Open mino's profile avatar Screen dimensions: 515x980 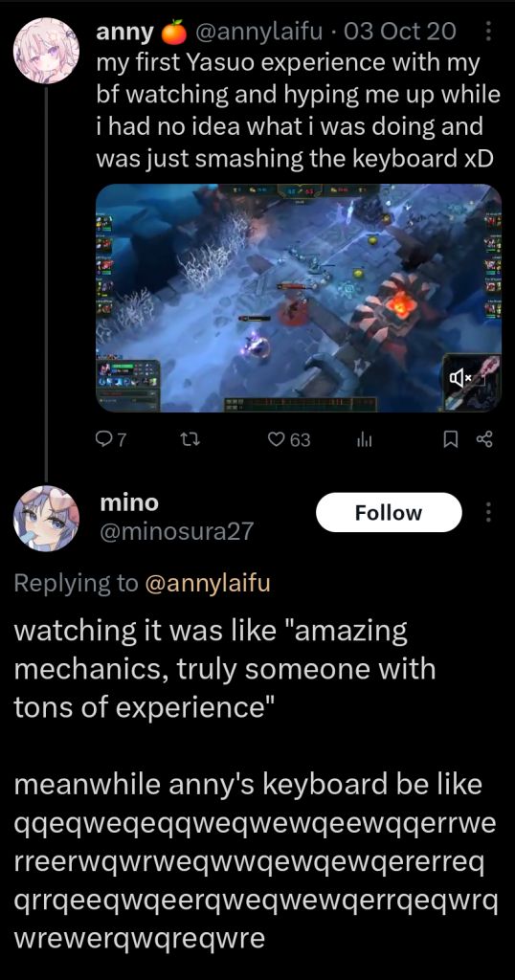tap(46, 518)
